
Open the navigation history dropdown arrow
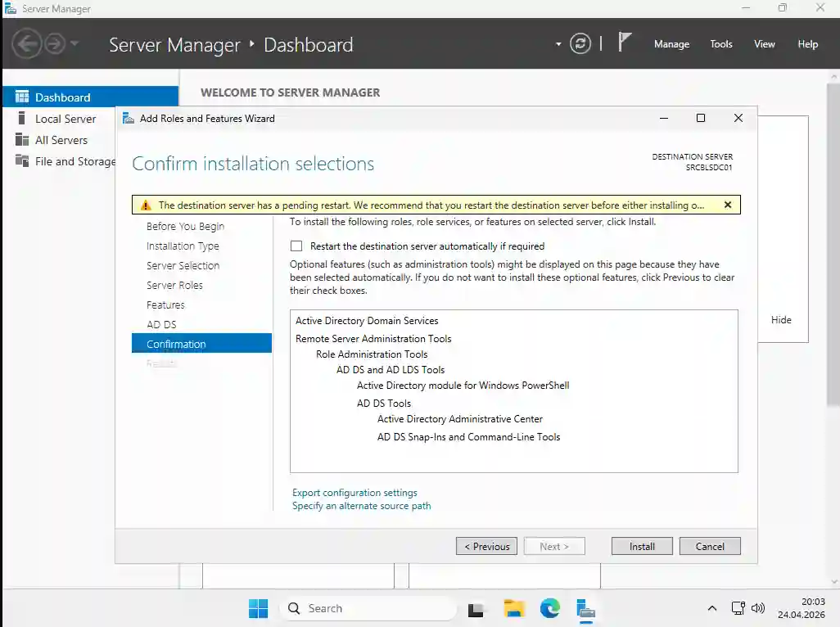click(75, 43)
